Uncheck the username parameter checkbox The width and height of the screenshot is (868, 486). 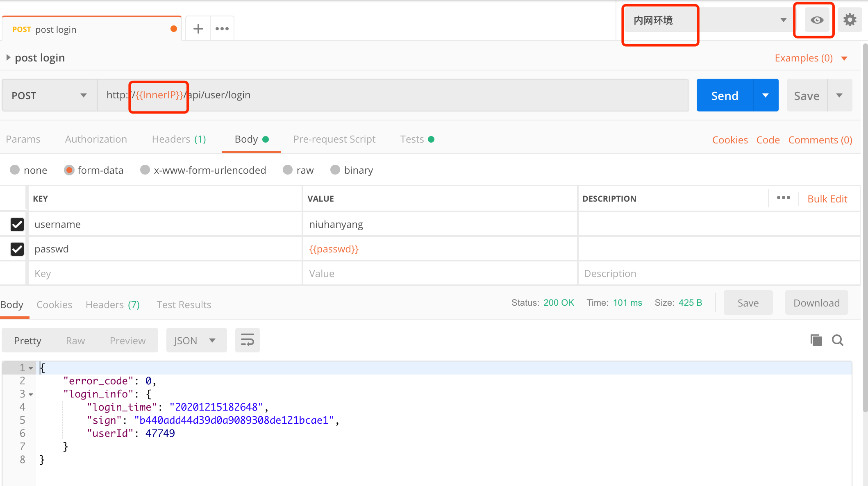click(x=17, y=225)
